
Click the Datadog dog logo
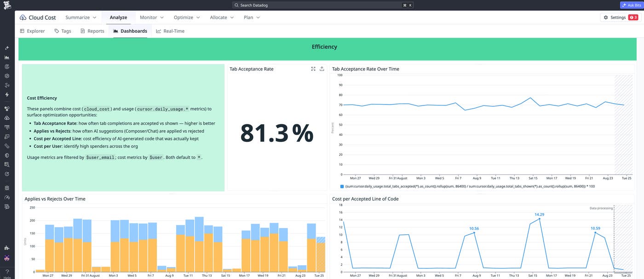[x=7, y=5]
